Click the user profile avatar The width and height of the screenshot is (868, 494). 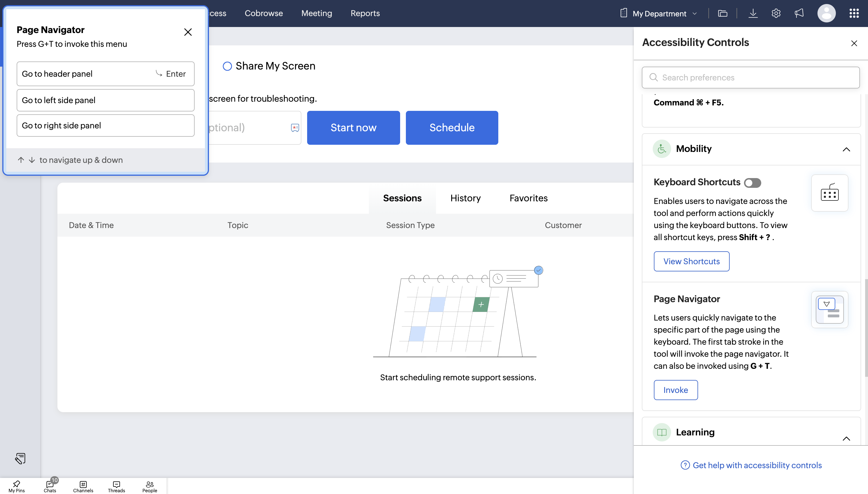point(826,13)
